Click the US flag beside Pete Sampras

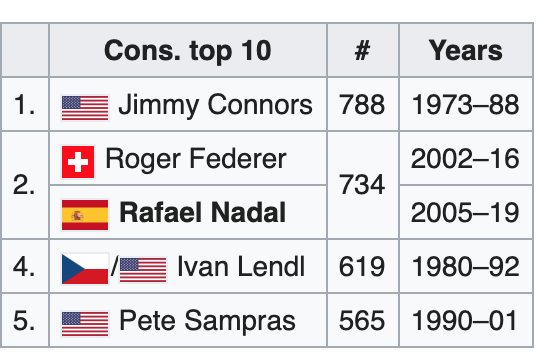pos(85,324)
